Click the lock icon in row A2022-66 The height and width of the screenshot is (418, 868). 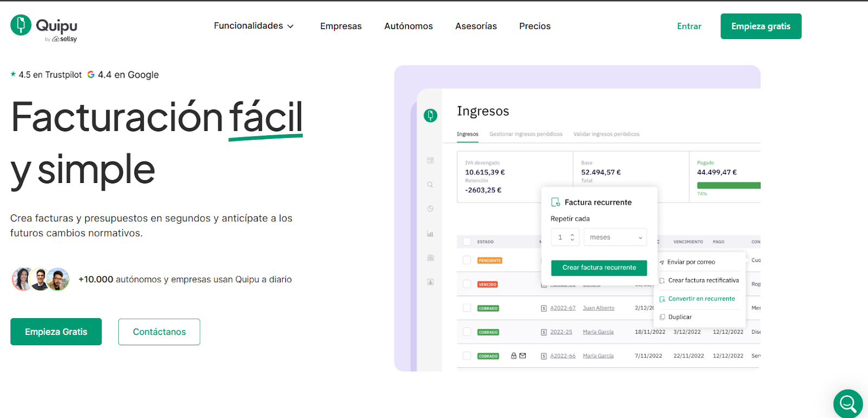click(x=514, y=356)
